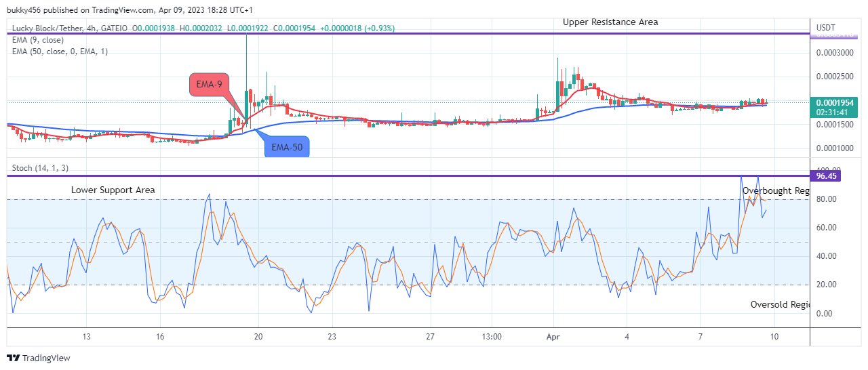This screenshot has height=370, width=868.
Task: Select the blue EMA-50 callout label
Action: tap(286, 146)
